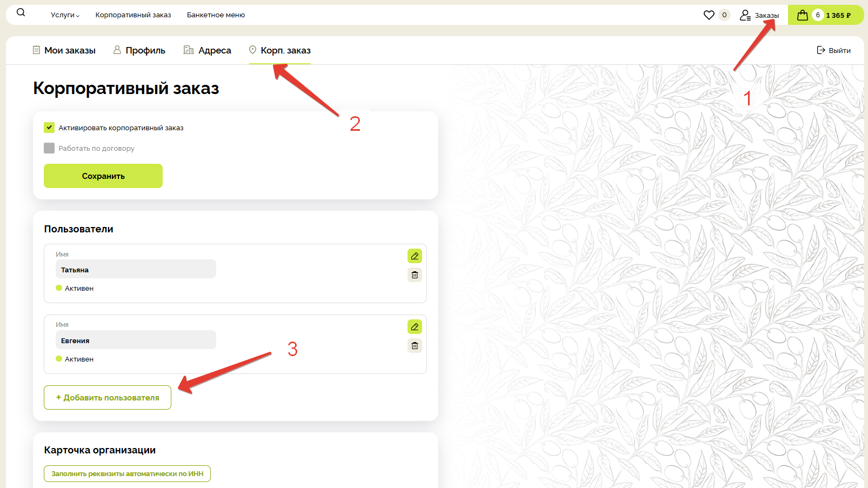Click the search magnifier icon

[x=21, y=12]
